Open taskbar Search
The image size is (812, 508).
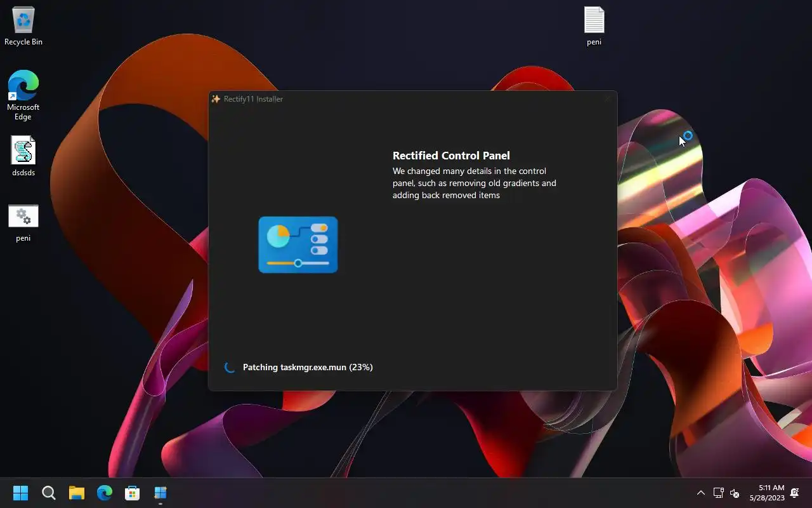[x=49, y=493]
